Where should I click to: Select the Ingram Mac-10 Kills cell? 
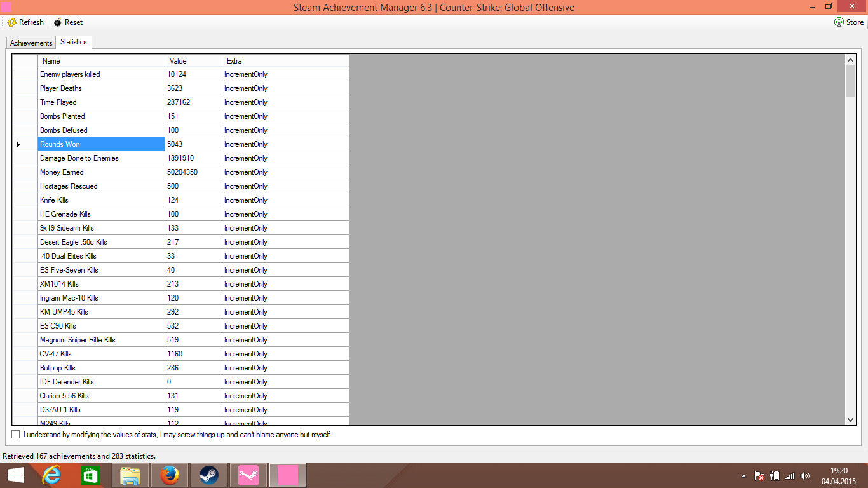coord(102,298)
